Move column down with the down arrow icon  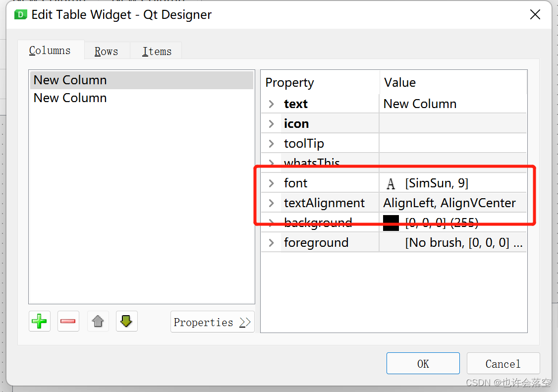point(126,321)
